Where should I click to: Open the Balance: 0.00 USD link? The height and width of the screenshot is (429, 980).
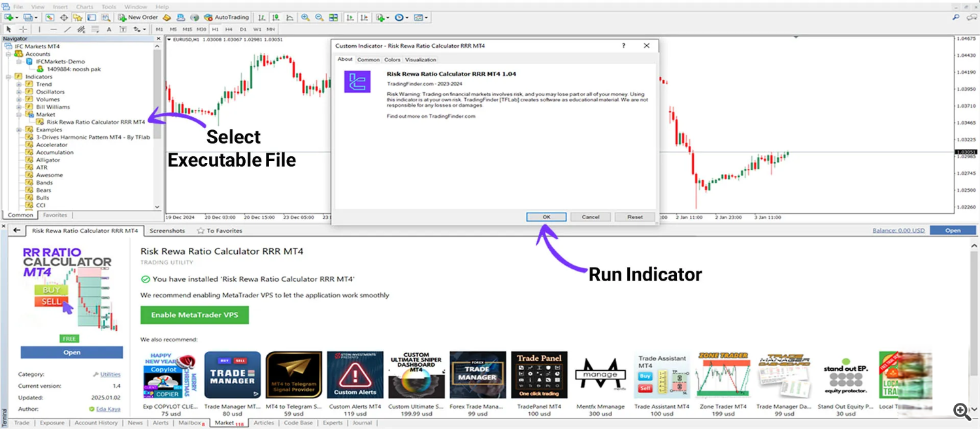898,230
